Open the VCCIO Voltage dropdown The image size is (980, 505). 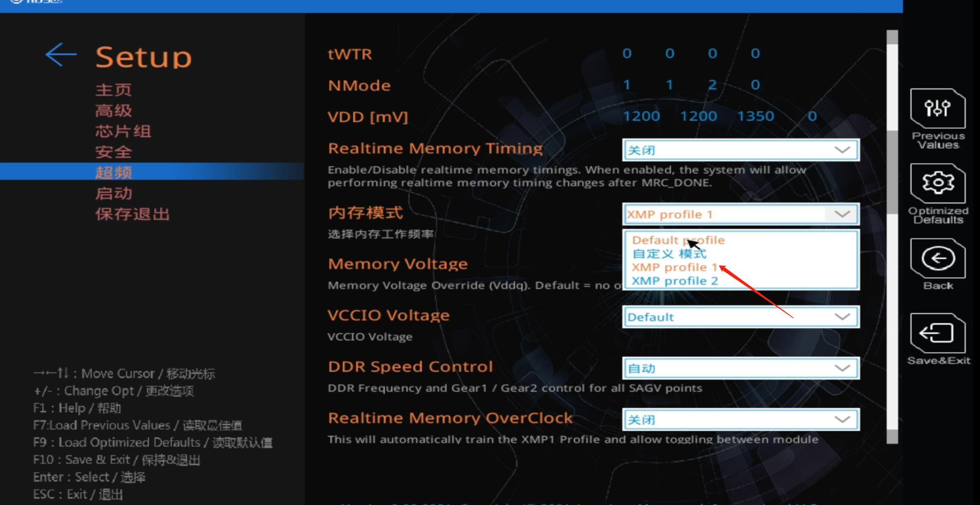pos(740,316)
